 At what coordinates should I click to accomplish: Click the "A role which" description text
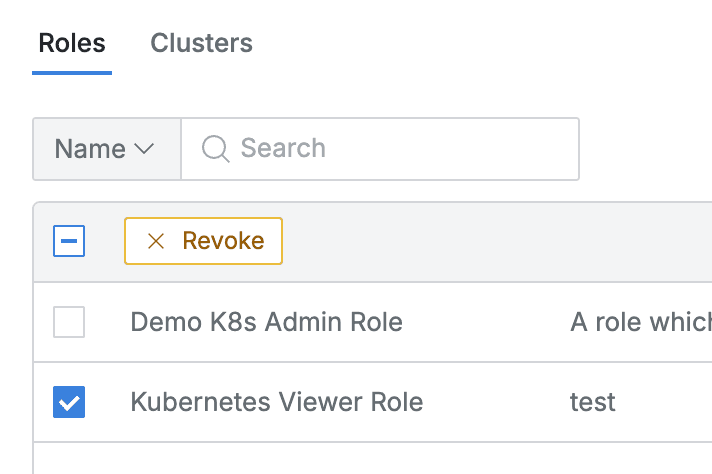(x=640, y=322)
